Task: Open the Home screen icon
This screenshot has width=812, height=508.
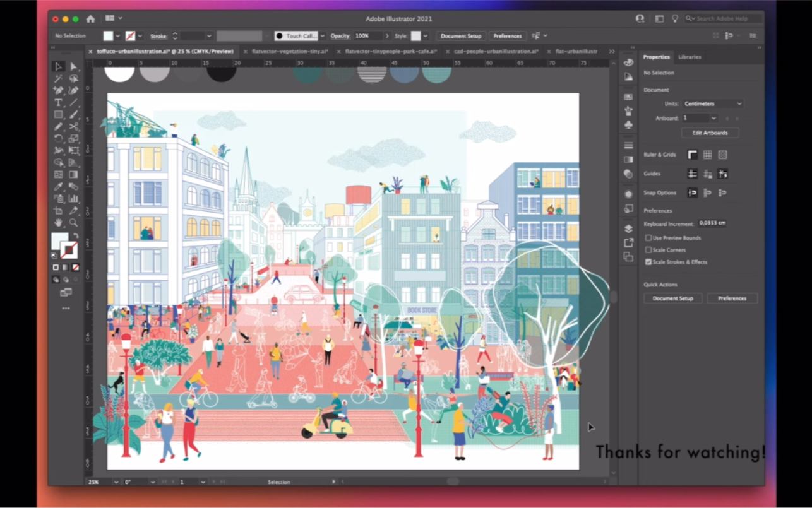Action: coord(90,19)
